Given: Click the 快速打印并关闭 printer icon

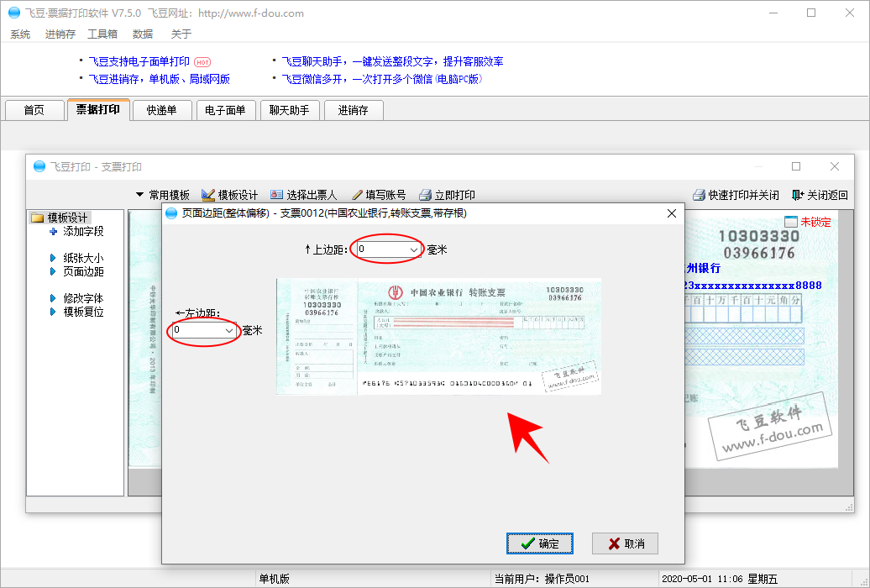Looking at the screenshot, I should [x=699, y=195].
